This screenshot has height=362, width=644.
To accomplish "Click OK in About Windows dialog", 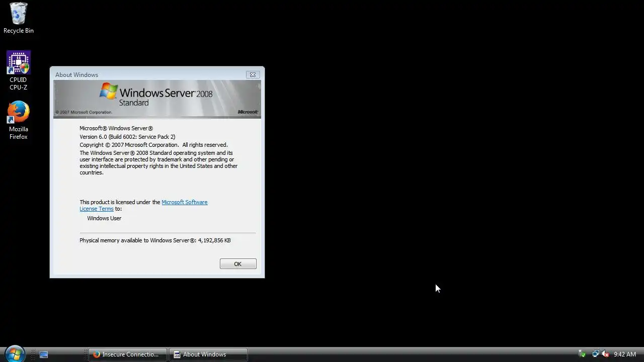I will [238, 264].
